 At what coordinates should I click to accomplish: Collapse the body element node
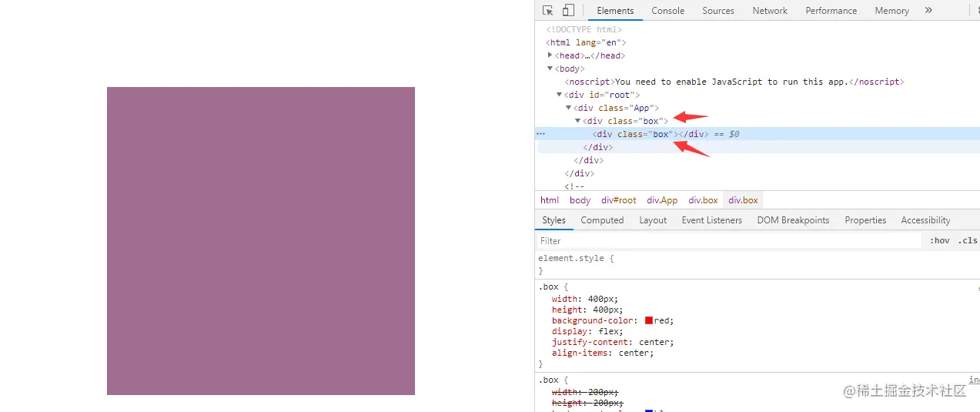(550, 69)
